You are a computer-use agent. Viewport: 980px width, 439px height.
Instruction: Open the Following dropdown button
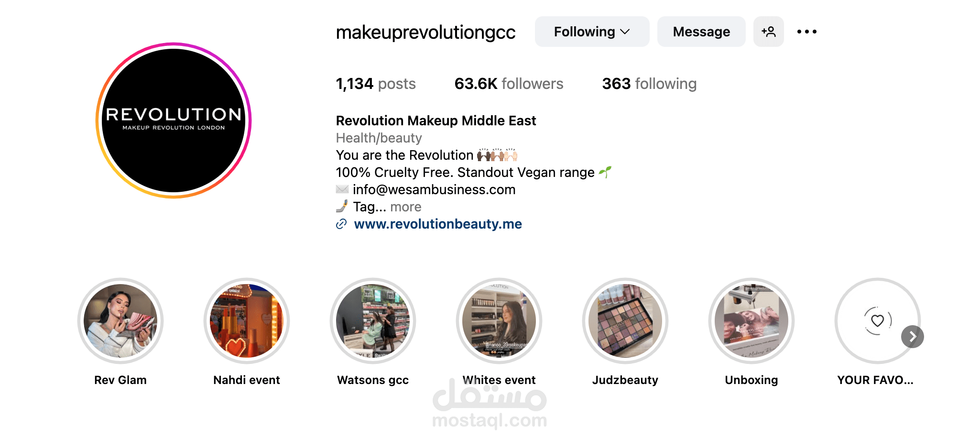592,32
